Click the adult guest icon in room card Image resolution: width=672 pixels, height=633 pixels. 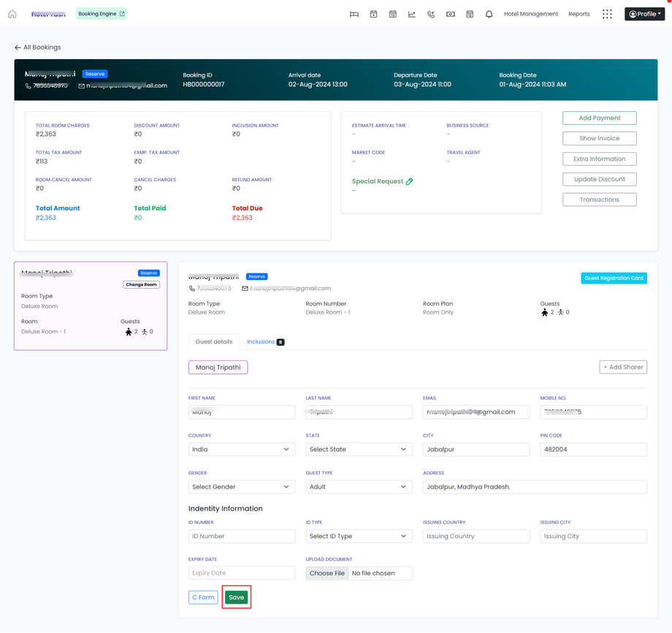tap(128, 332)
